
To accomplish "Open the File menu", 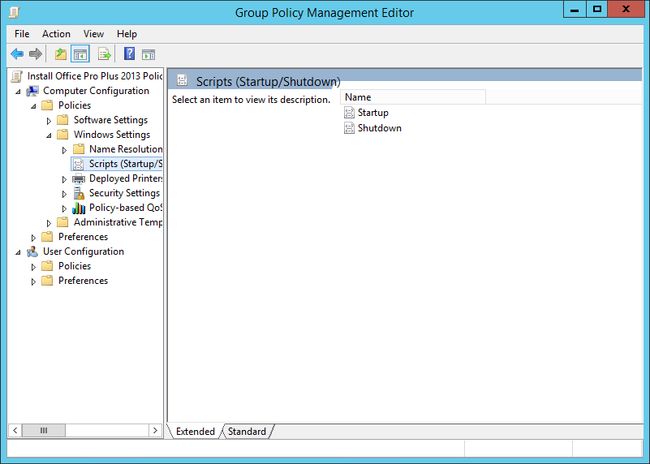I will click(22, 34).
